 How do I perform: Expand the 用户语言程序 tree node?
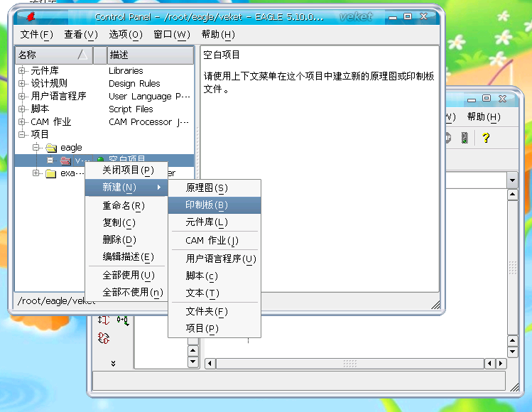pyautogui.click(x=22, y=97)
